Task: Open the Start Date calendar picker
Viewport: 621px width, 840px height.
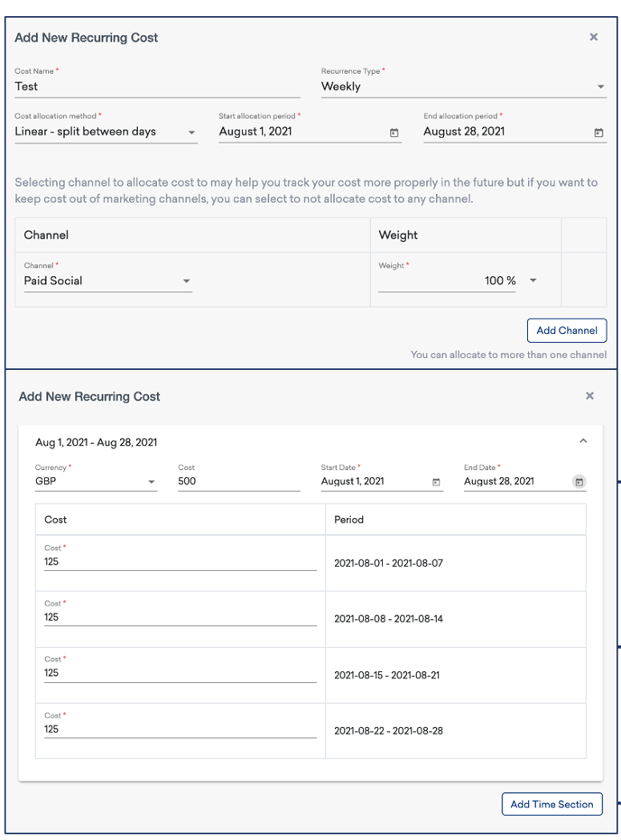Action: 436,482
